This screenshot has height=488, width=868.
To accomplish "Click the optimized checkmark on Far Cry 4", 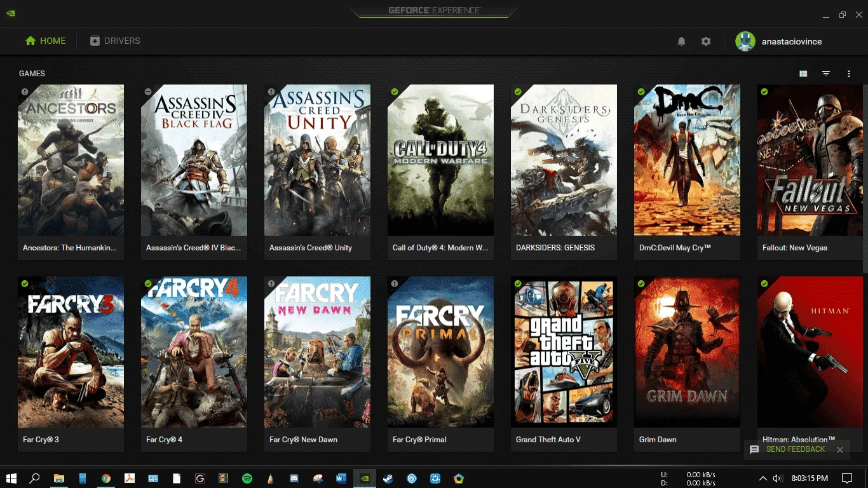I will (x=148, y=283).
